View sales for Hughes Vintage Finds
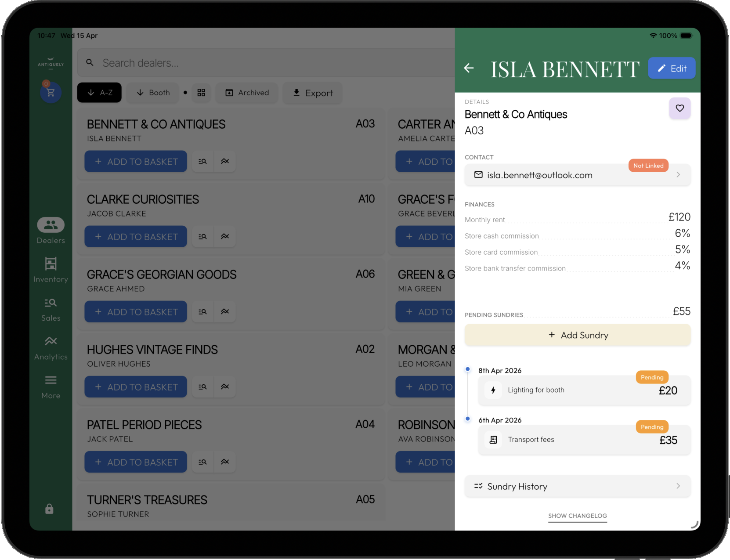Viewport: 730px width, 560px height. tap(202, 387)
